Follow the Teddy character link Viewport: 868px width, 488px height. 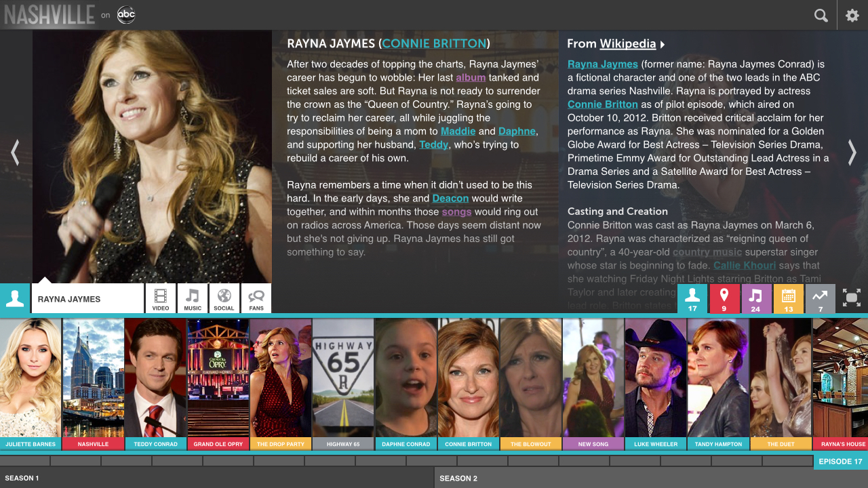click(433, 144)
